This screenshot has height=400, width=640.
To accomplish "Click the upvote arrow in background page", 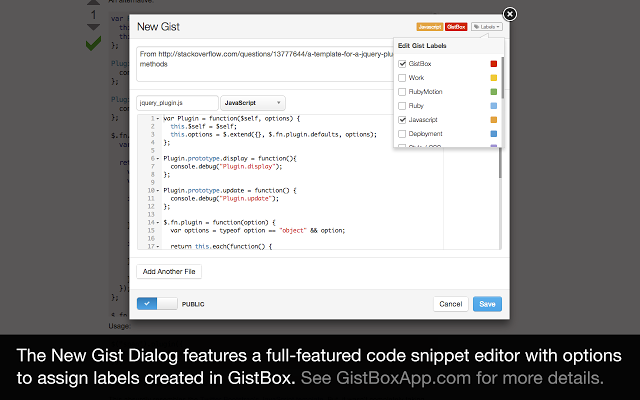I will tap(93, 2).
